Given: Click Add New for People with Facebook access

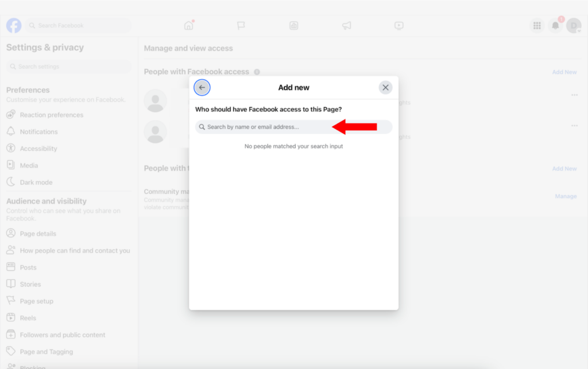Looking at the screenshot, I should click(x=564, y=72).
